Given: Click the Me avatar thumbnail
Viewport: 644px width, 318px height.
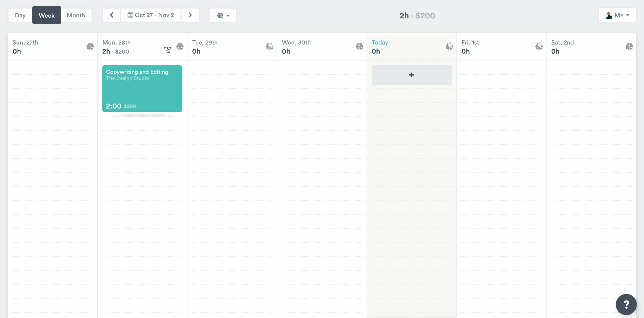Looking at the screenshot, I should pos(609,15).
